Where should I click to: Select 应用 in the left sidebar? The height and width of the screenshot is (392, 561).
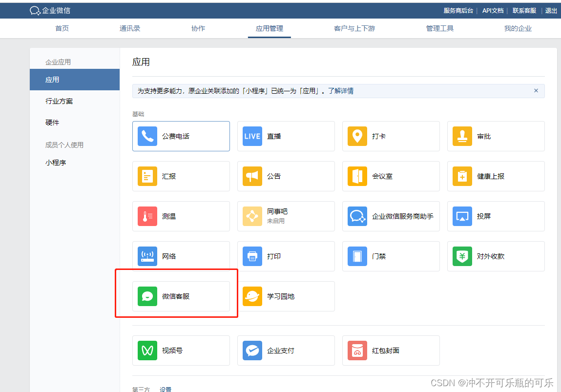(x=75, y=80)
